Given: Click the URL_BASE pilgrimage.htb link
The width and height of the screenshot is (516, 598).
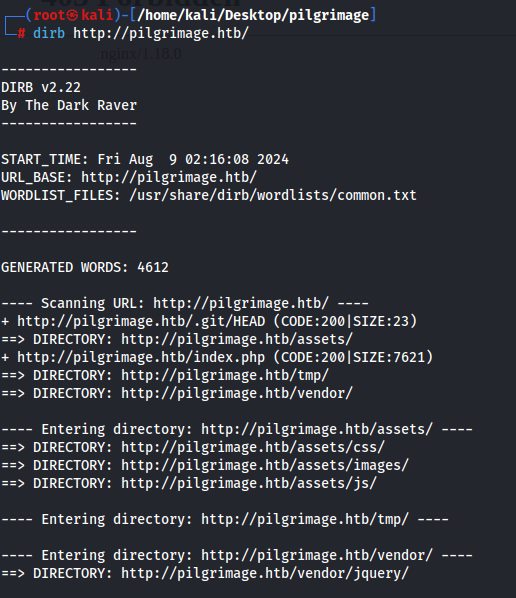Looking at the screenshot, I should (169, 177).
